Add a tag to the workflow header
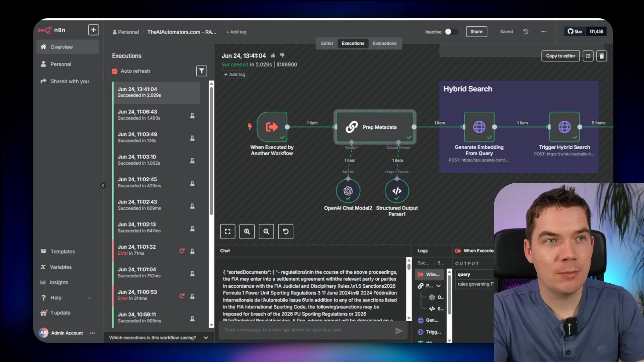644x362 pixels. tap(236, 32)
